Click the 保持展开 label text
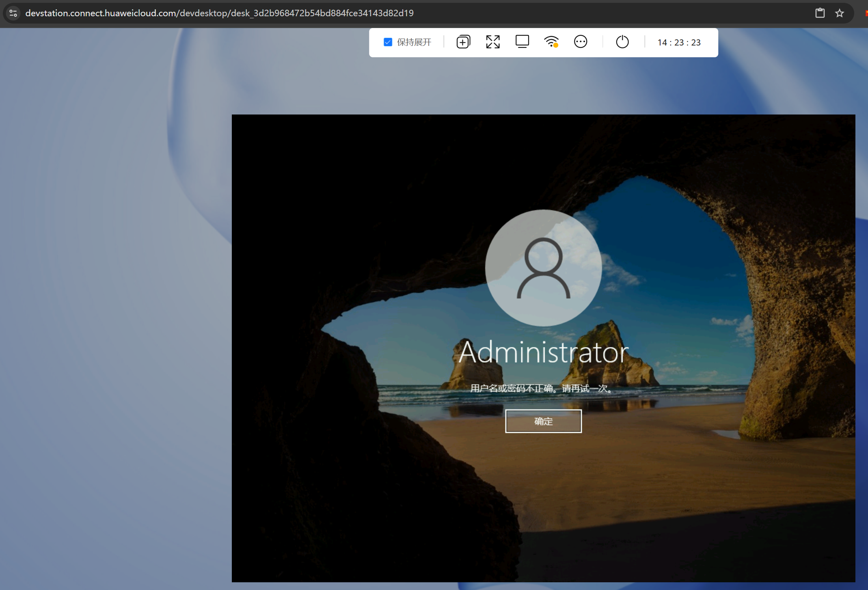 click(x=414, y=42)
